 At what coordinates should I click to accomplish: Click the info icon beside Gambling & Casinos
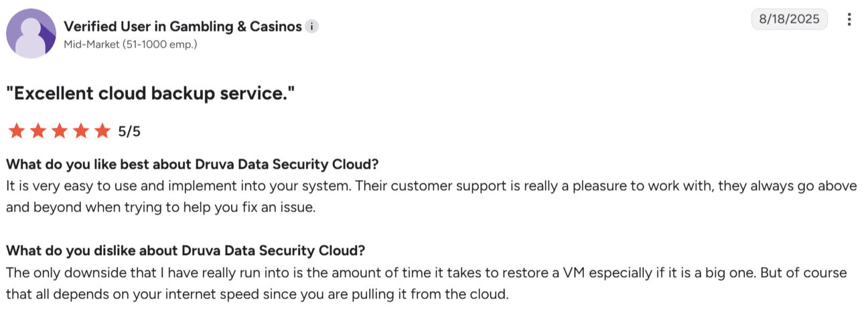pos(311,27)
